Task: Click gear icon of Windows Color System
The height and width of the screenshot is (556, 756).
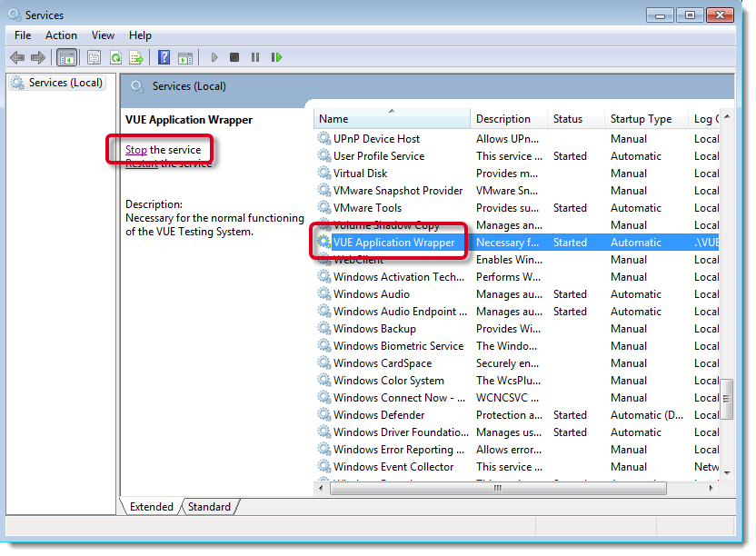Action: tap(324, 380)
